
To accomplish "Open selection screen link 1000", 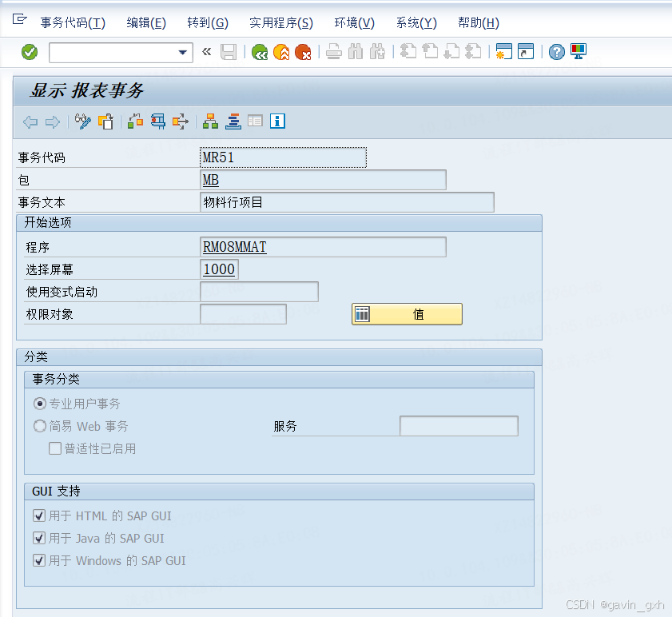I will (219, 269).
